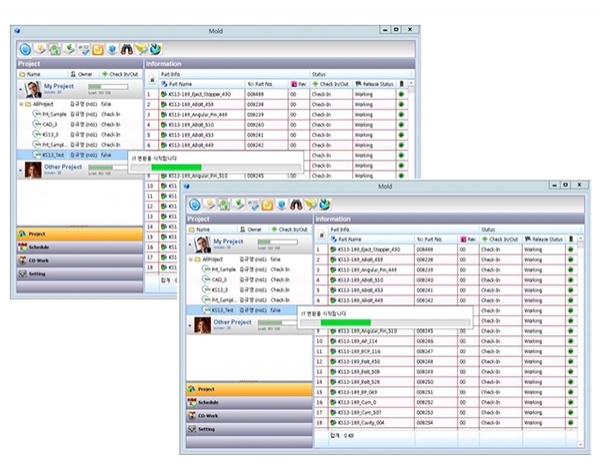Collapse the AllProject tree node in front window
This screenshot has height=473, width=600.
(191, 259)
